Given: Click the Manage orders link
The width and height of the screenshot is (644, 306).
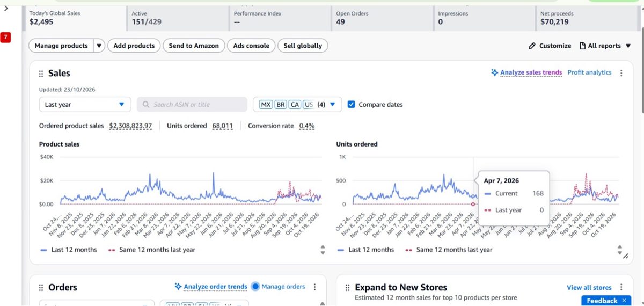Looking at the screenshot, I should (x=283, y=287).
